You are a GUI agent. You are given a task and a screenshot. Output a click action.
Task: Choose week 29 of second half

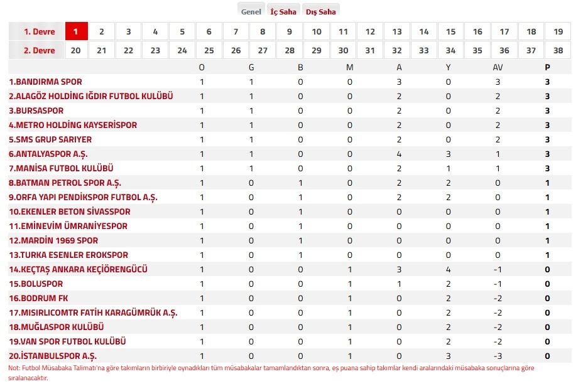pos(317,50)
